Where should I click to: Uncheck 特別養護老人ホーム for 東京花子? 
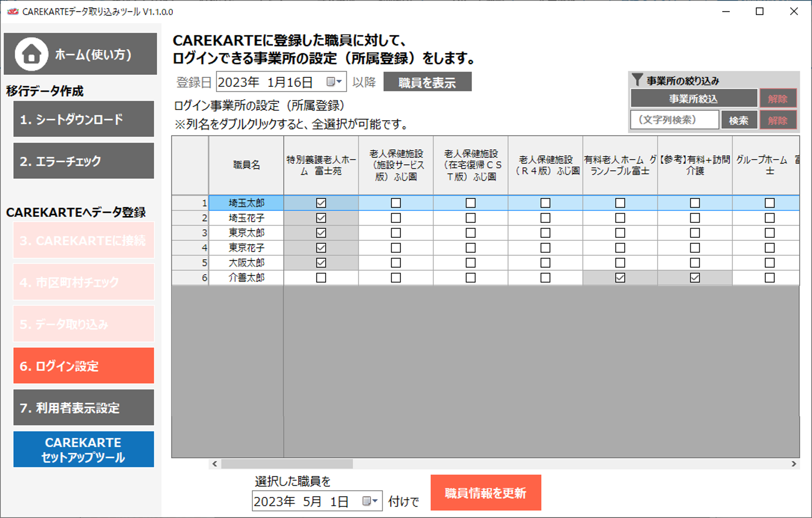(x=321, y=248)
